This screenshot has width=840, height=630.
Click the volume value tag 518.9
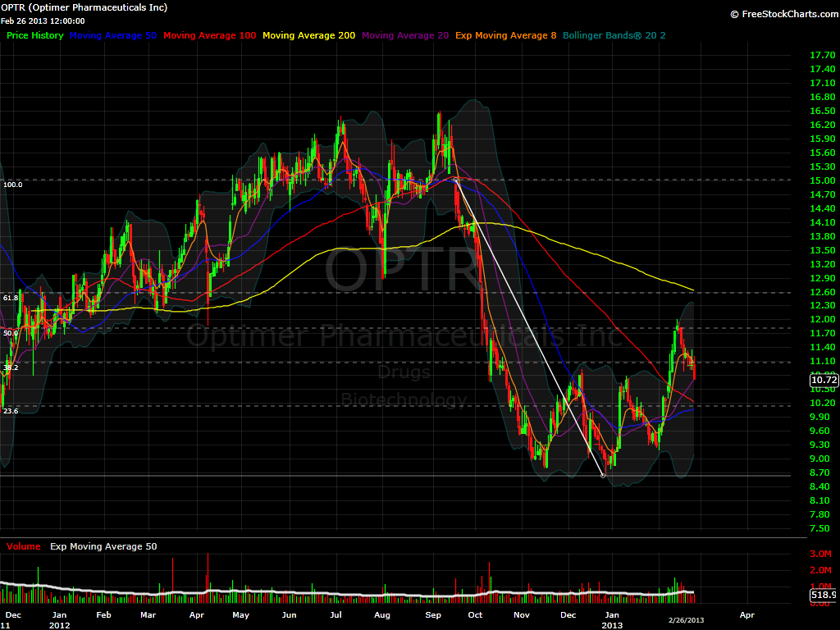(x=824, y=595)
